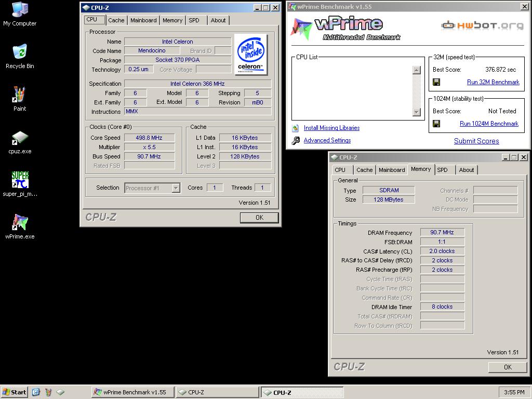The height and width of the screenshot is (399, 532).
Task: Click CPU List scrollbar down arrow
Action: (x=417, y=112)
